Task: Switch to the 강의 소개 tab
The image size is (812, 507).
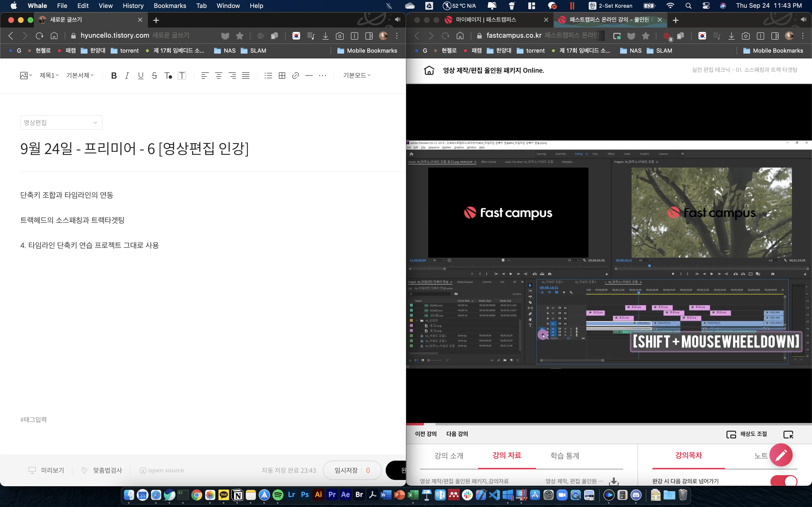Action: 449,456
